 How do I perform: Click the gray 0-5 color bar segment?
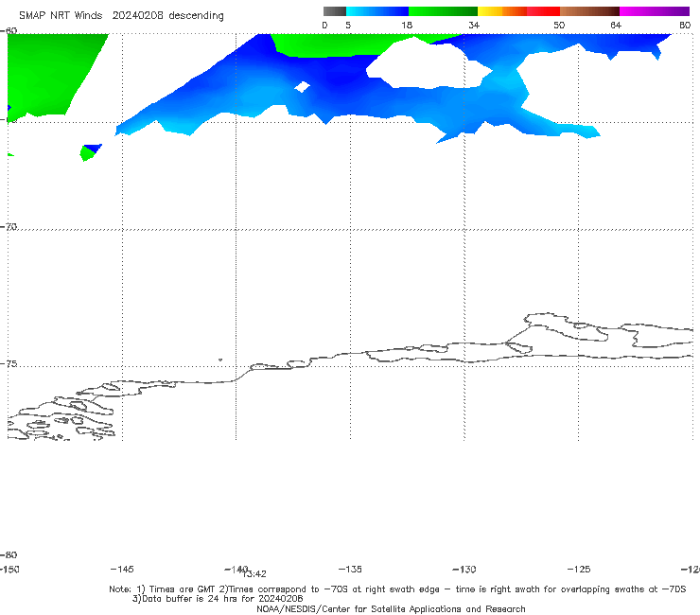335,11
